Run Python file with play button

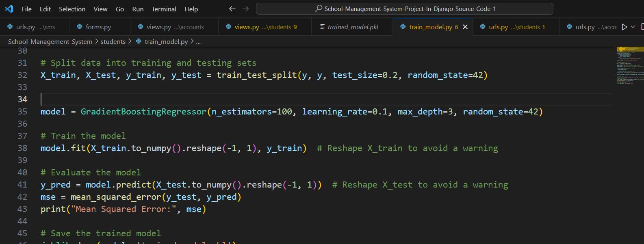[x=624, y=27]
